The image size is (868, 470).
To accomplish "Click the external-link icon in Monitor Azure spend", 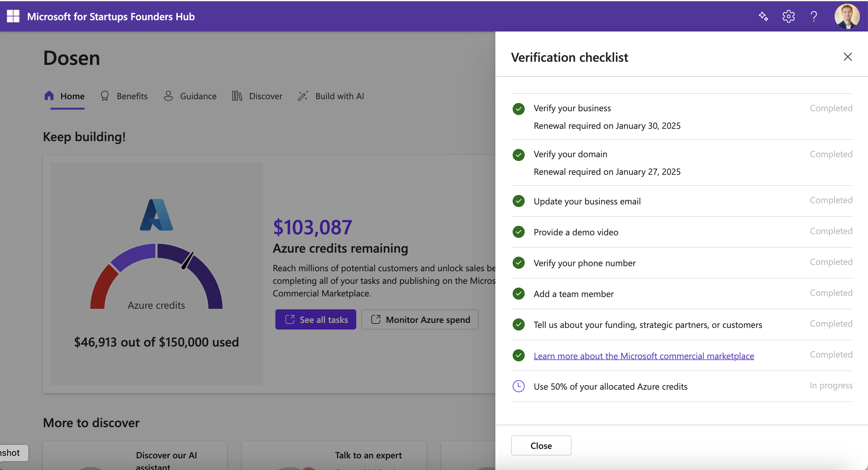I will pos(376,319).
